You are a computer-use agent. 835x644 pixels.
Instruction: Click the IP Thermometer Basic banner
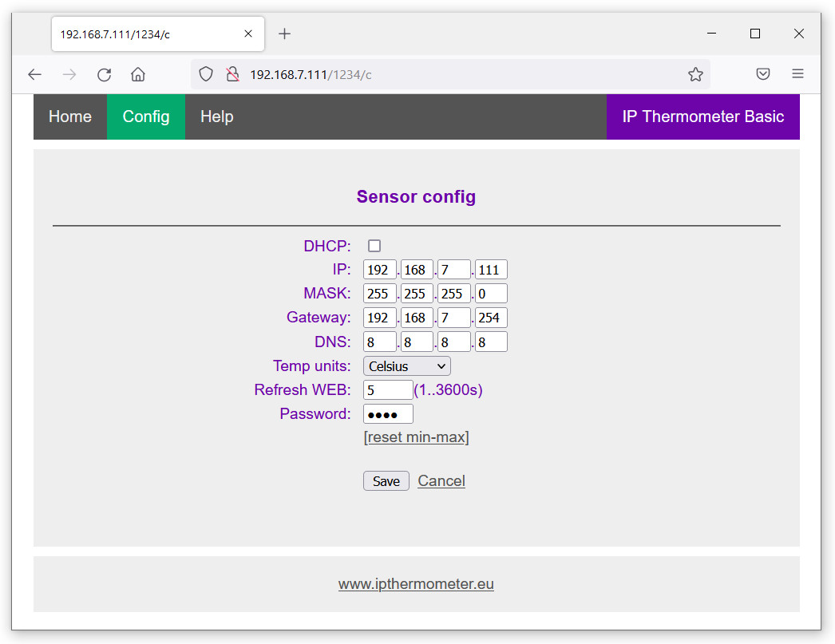(703, 117)
